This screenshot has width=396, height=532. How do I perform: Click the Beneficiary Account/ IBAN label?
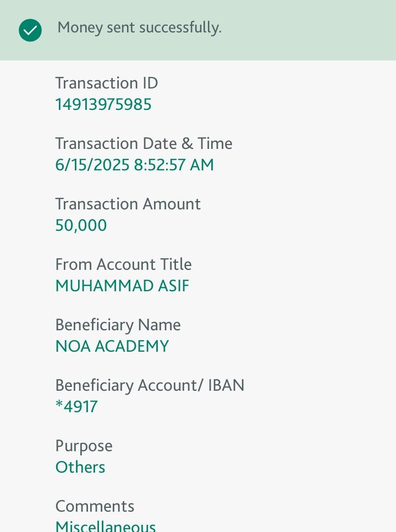(150, 385)
